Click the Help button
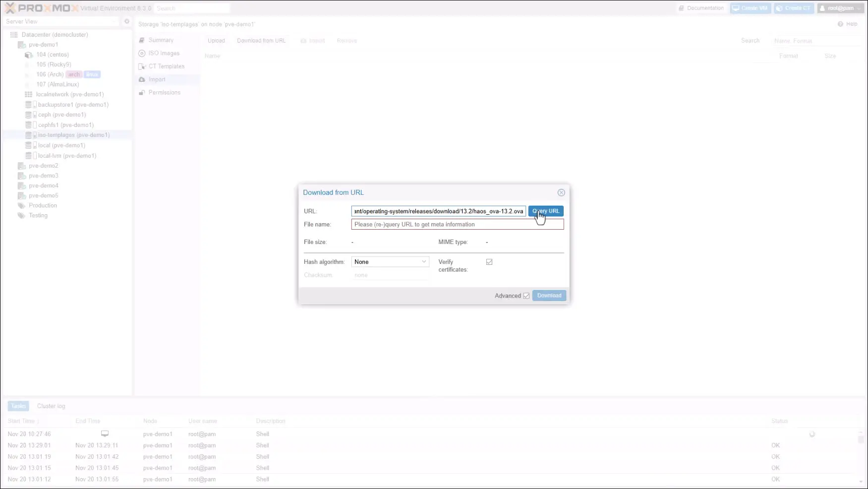Image resolution: width=868 pixels, height=489 pixels. click(x=848, y=24)
